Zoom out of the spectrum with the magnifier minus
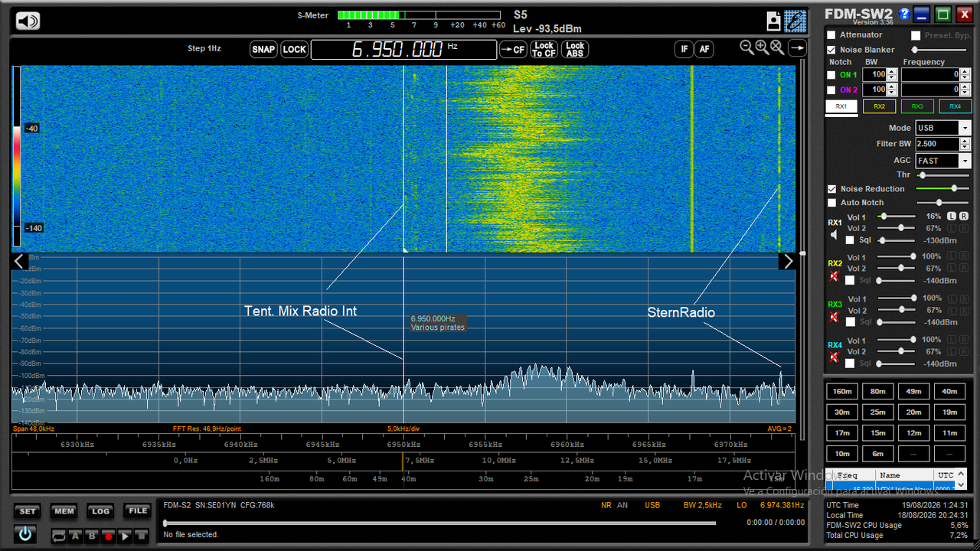 tap(746, 47)
